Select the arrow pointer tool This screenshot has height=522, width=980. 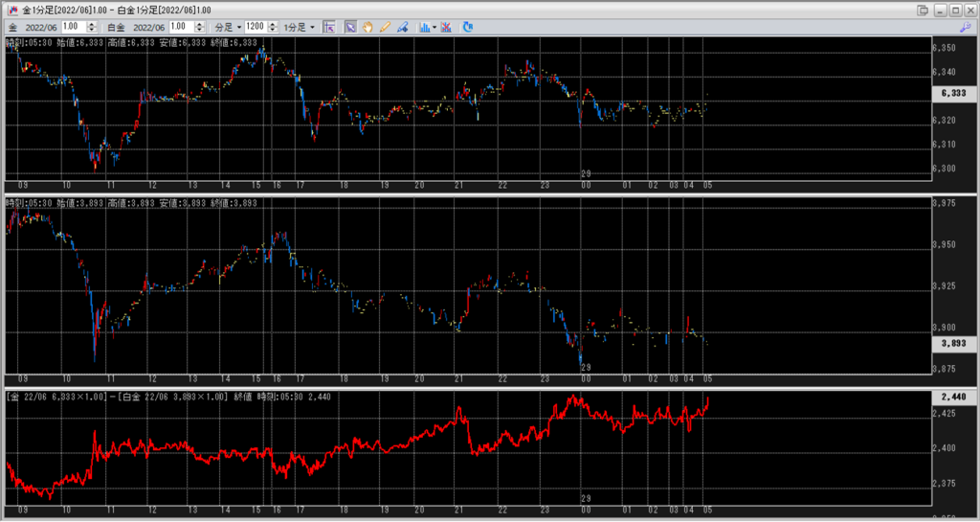(x=350, y=27)
